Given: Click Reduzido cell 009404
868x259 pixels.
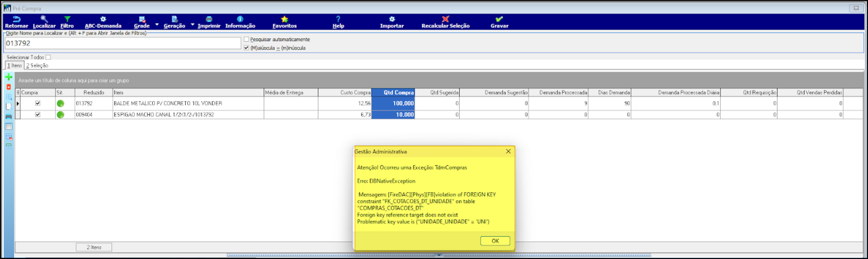Looking at the screenshot, I should tap(93, 115).
